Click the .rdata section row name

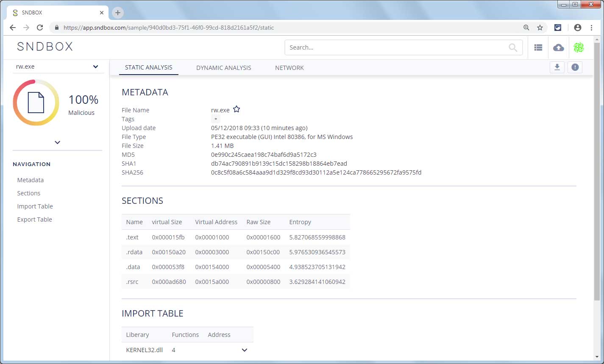coord(134,252)
